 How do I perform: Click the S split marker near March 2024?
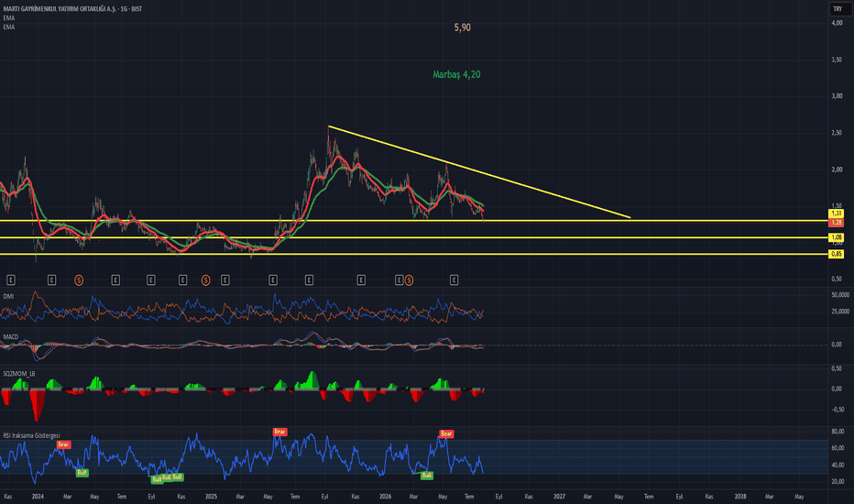(x=79, y=280)
